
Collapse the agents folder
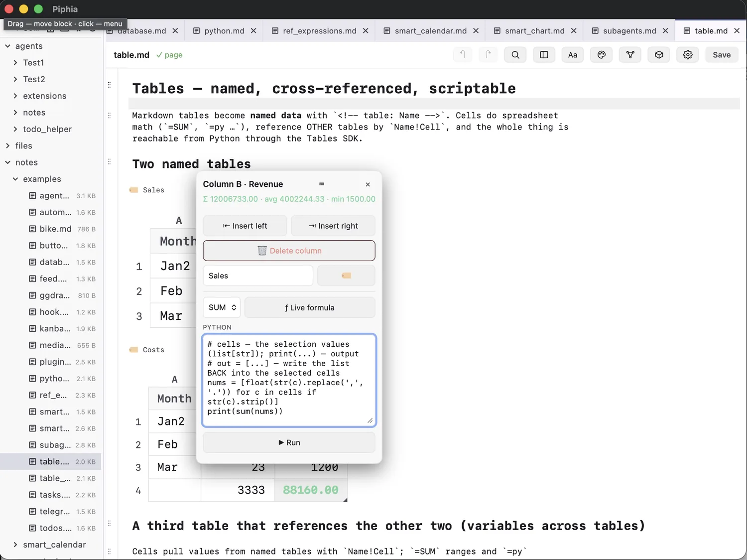pyautogui.click(x=8, y=46)
